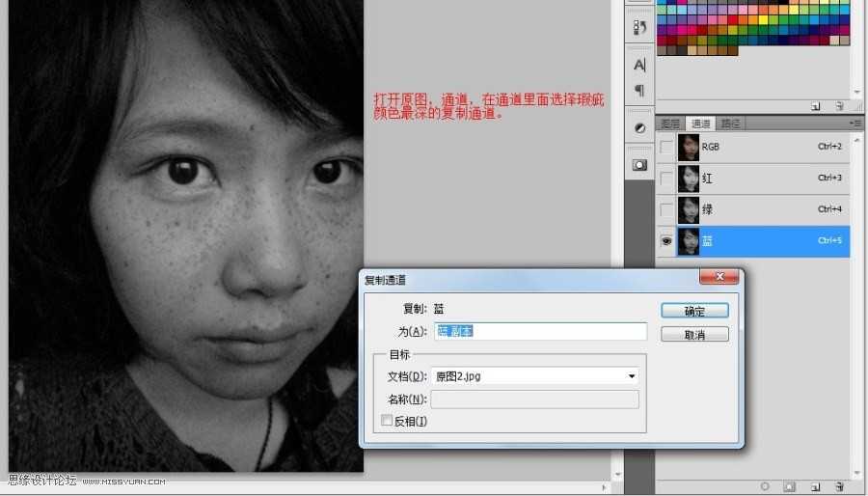Pick the bright yellow swatch
The width and height of the screenshot is (868, 496).
764,20
